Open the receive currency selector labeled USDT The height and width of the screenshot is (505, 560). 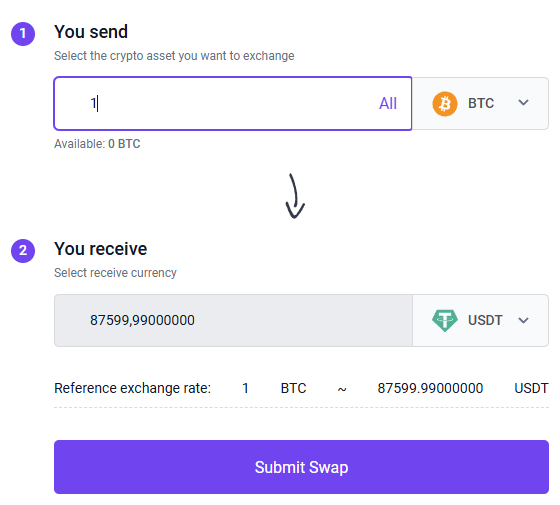(x=480, y=320)
